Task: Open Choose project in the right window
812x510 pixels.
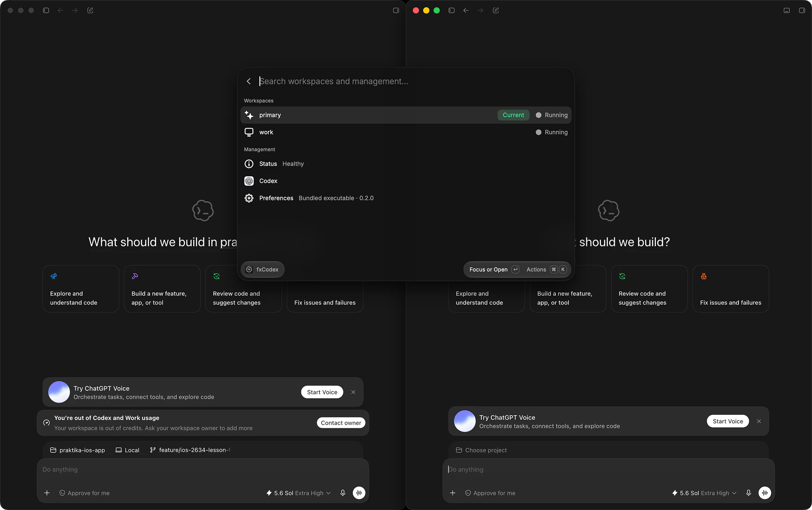Action: pos(481,450)
